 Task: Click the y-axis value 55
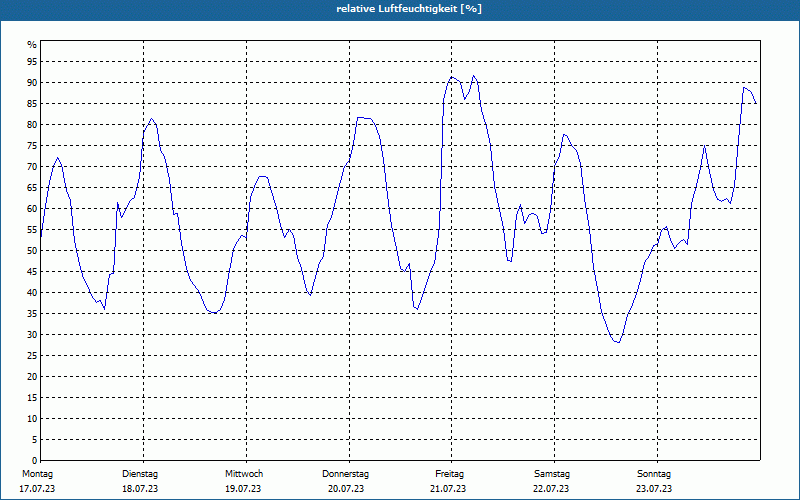pos(32,230)
